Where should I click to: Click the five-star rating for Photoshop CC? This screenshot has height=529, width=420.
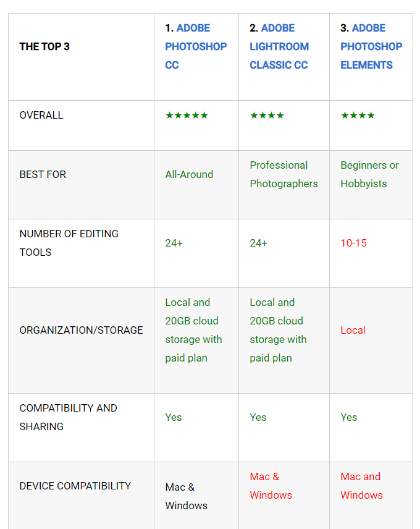click(187, 116)
